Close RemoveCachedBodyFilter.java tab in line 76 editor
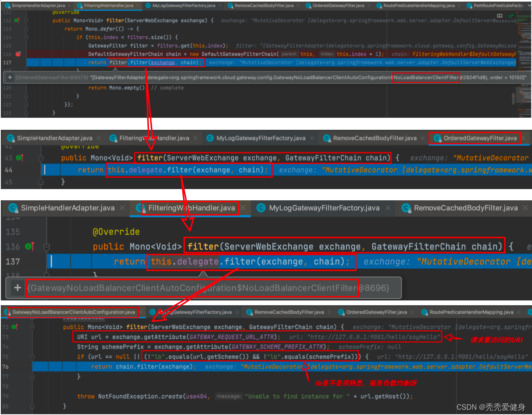This screenshot has width=532, height=415. tap(329, 312)
